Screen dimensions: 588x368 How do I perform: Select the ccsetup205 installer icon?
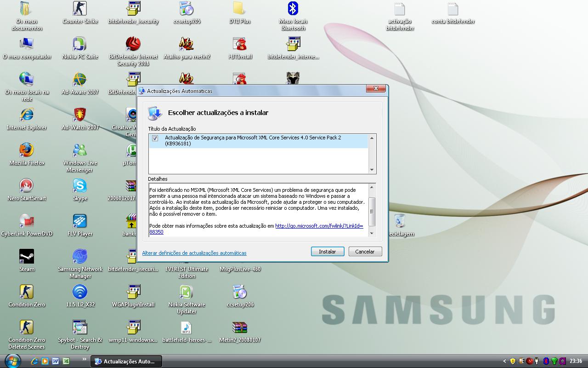coord(187,12)
